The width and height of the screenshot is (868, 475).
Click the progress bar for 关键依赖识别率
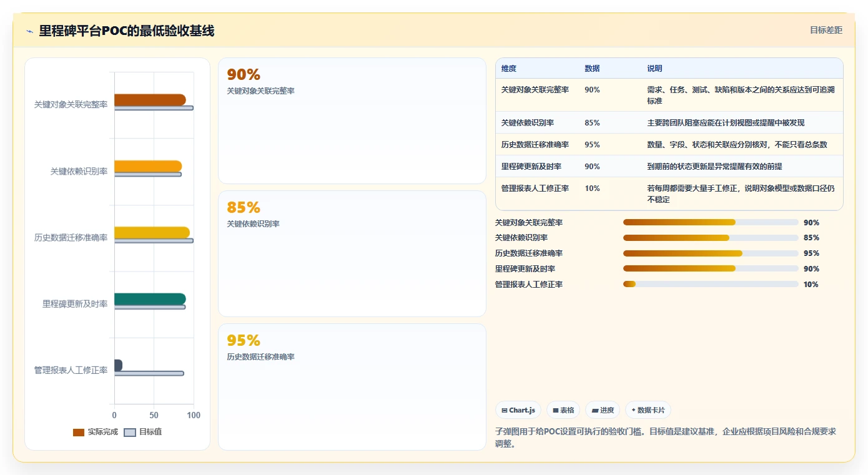click(711, 238)
